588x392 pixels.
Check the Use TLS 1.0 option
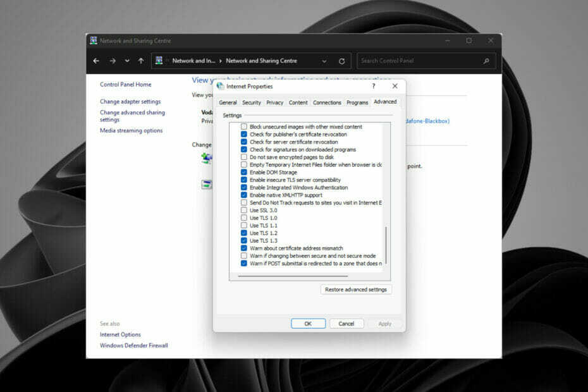click(244, 218)
